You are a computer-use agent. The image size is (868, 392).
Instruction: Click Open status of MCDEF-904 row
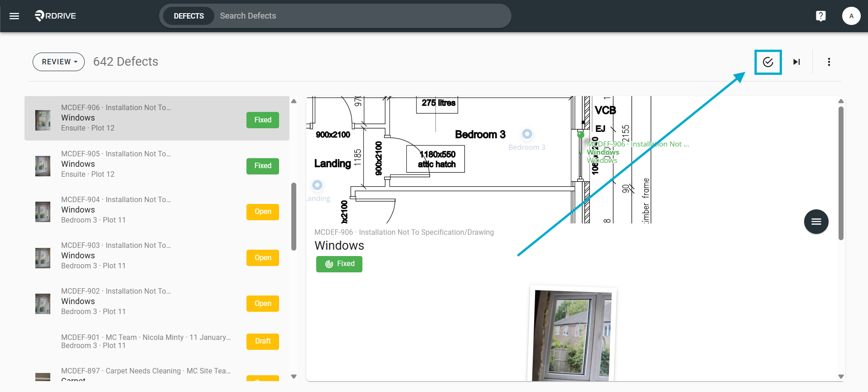tap(263, 212)
